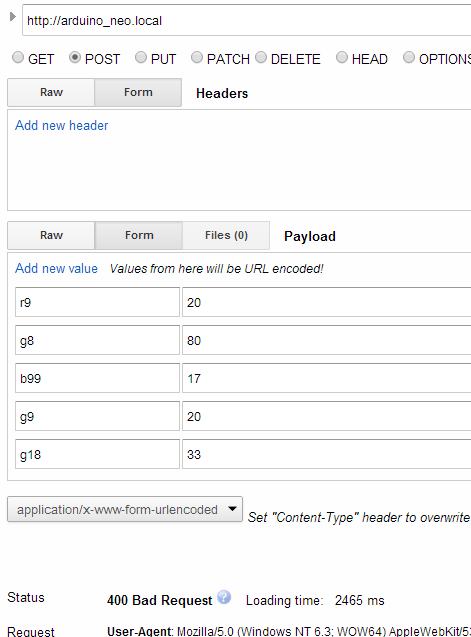The image size is (471, 637).
Task: Open the content type dropdown
Action: [x=125, y=509]
